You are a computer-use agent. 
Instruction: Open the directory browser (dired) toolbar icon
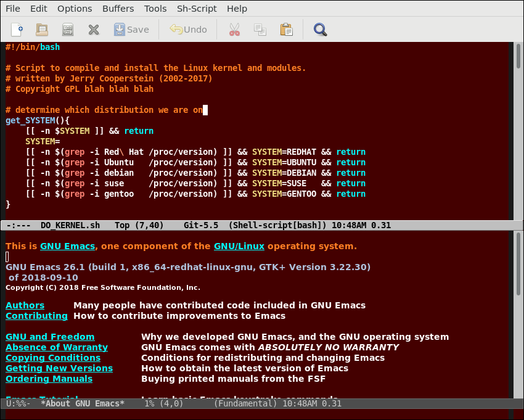[68, 30]
